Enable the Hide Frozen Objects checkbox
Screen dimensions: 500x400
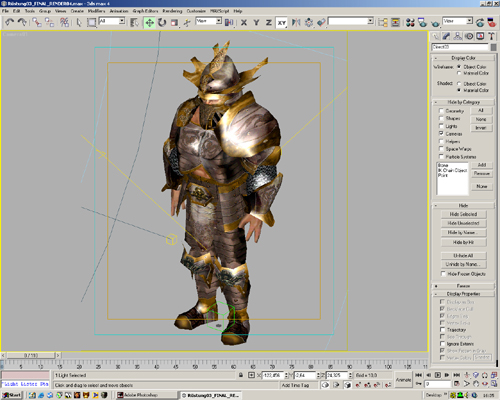(x=443, y=274)
